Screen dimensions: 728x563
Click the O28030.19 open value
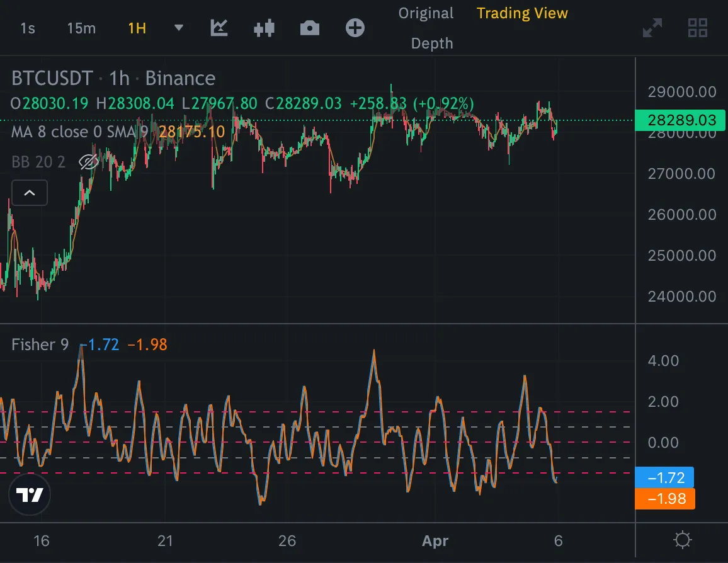[49, 103]
